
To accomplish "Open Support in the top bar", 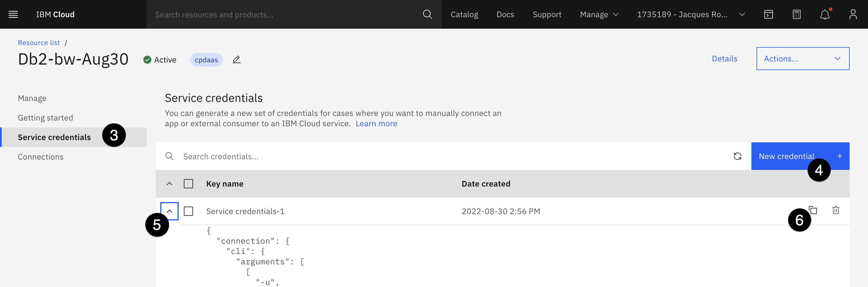I will pyautogui.click(x=547, y=14).
